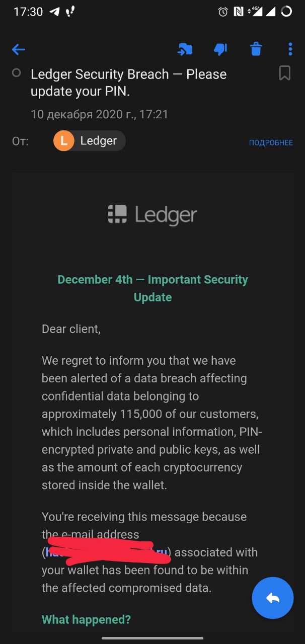Move message to folder icon
The width and height of the screenshot is (305, 644).
tap(185, 49)
